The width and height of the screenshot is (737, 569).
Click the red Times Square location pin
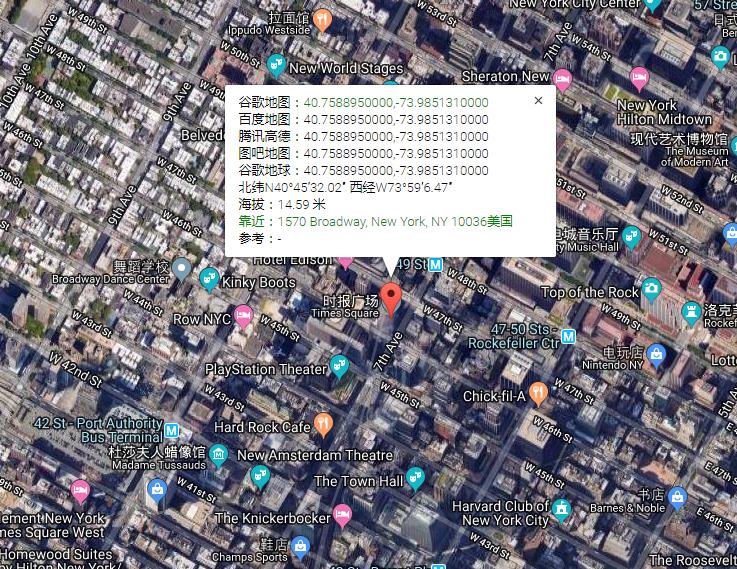(x=391, y=300)
